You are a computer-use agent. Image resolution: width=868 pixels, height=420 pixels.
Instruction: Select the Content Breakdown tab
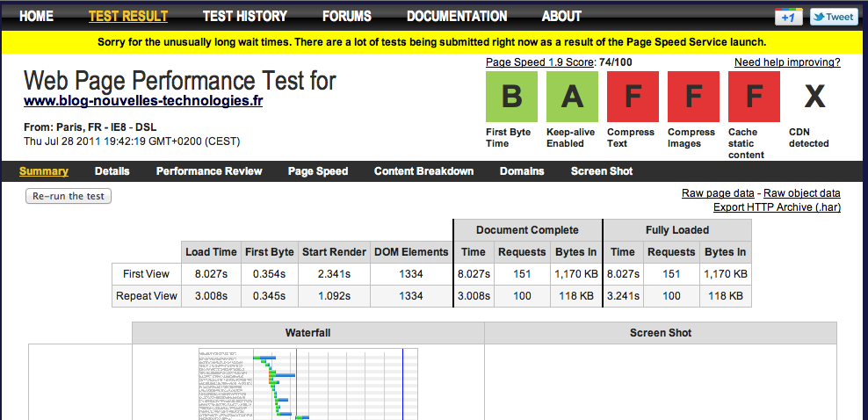pos(423,171)
